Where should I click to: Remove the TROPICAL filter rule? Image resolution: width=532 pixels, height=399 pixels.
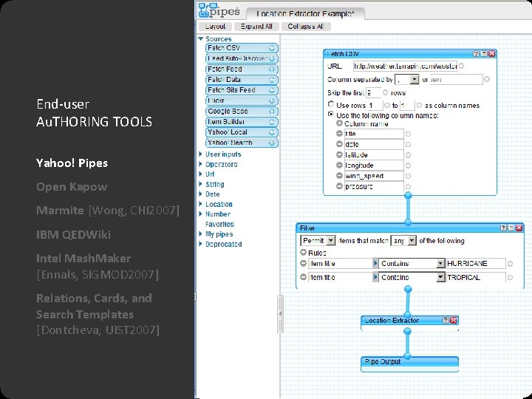tap(304, 277)
